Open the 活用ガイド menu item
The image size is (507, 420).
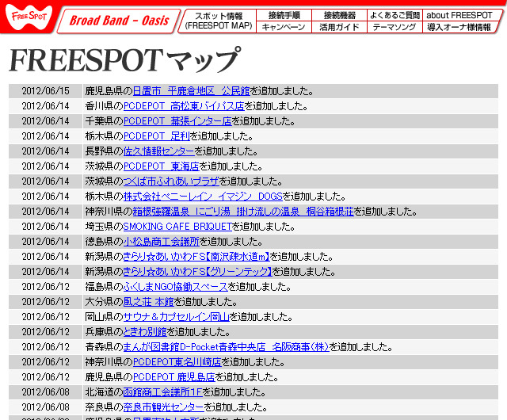(339, 27)
